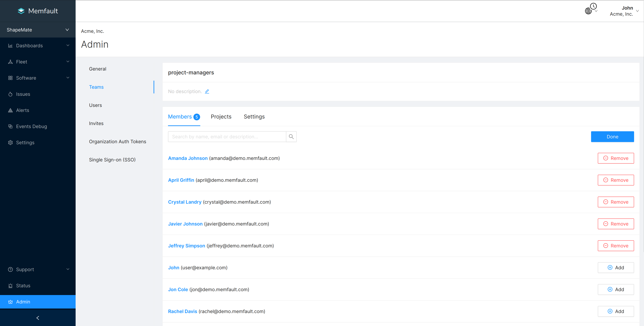The height and width of the screenshot is (326, 644).
Task: Open Status page in sidebar
Action: pos(23,286)
